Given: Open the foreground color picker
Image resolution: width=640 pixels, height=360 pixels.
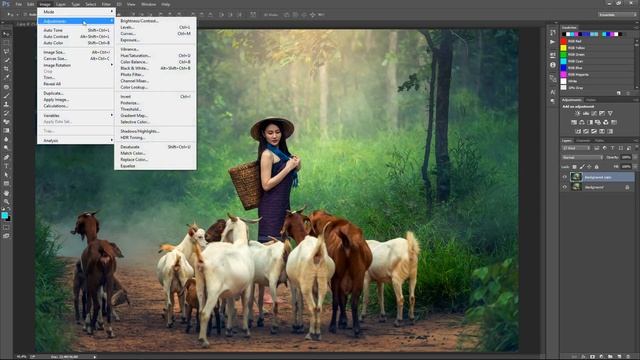Looking at the screenshot, I should (4, 215).
